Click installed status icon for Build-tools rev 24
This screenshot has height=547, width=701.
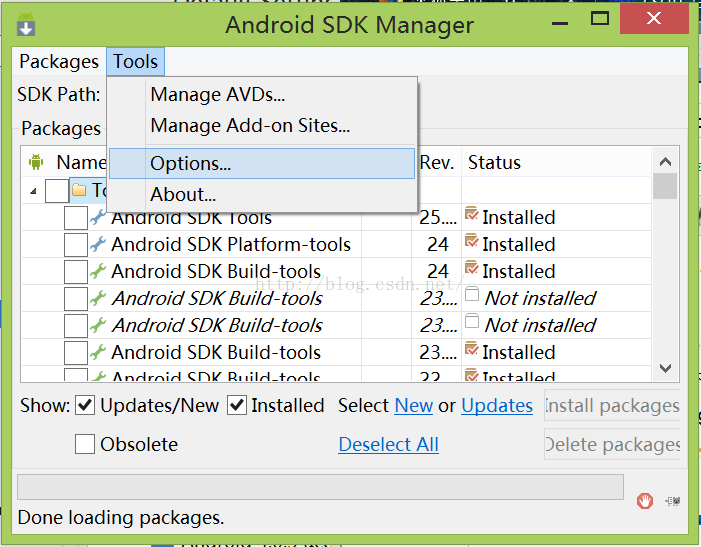(x=472, y=268)
